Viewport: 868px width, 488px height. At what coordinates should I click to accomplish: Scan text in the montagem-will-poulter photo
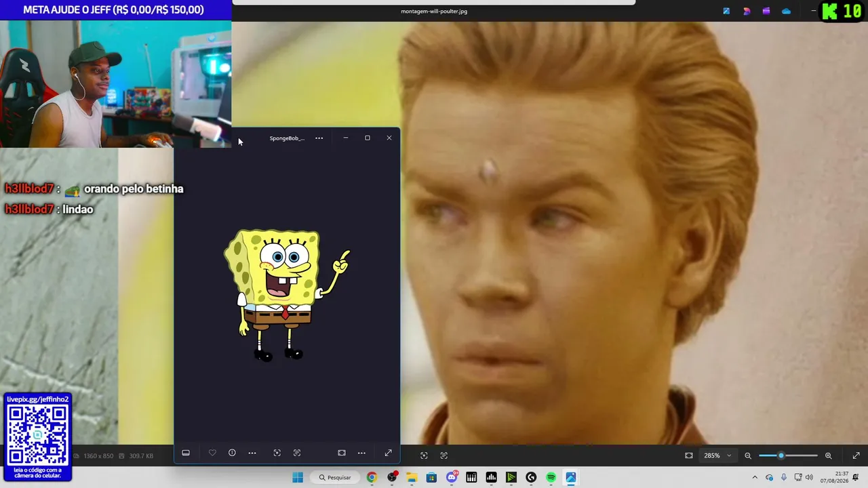pos(444,455)
